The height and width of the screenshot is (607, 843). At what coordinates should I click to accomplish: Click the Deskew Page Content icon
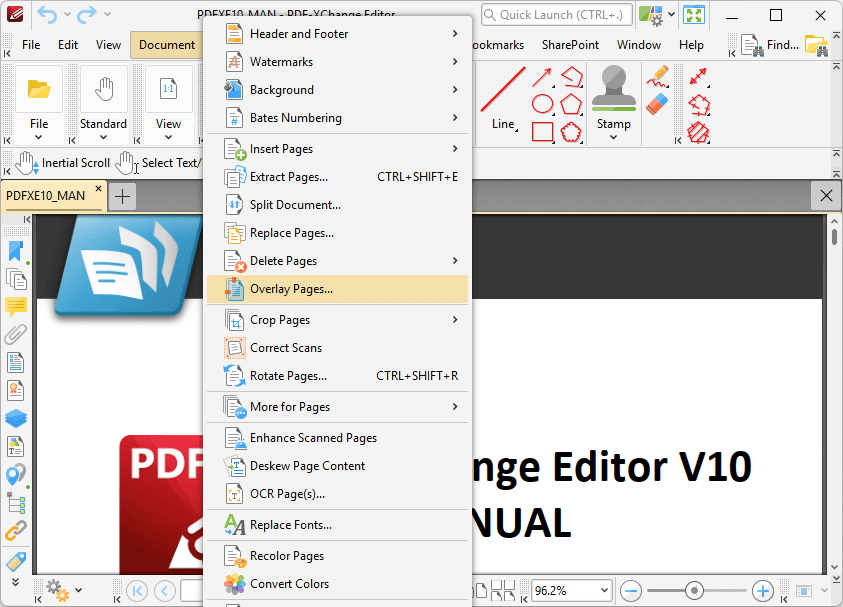point(234,466)
